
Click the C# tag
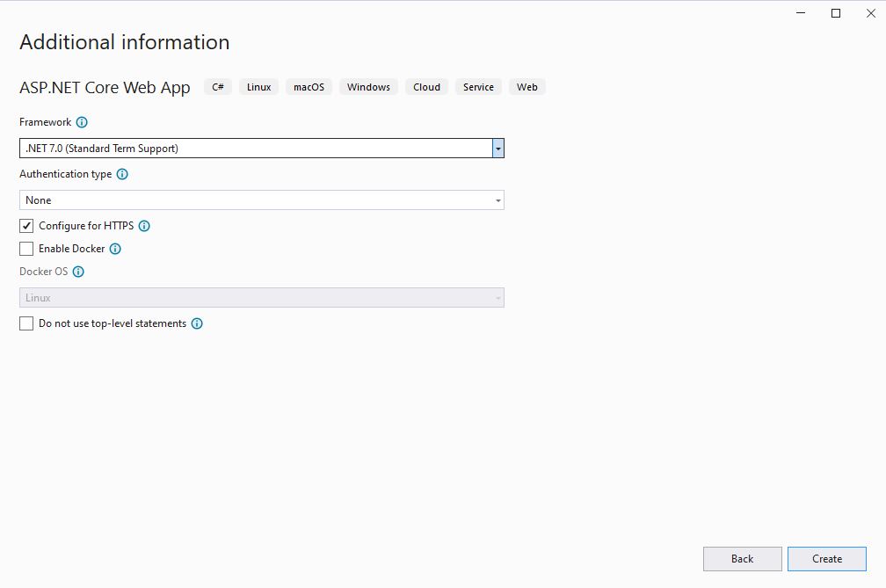tap(218, 87)
